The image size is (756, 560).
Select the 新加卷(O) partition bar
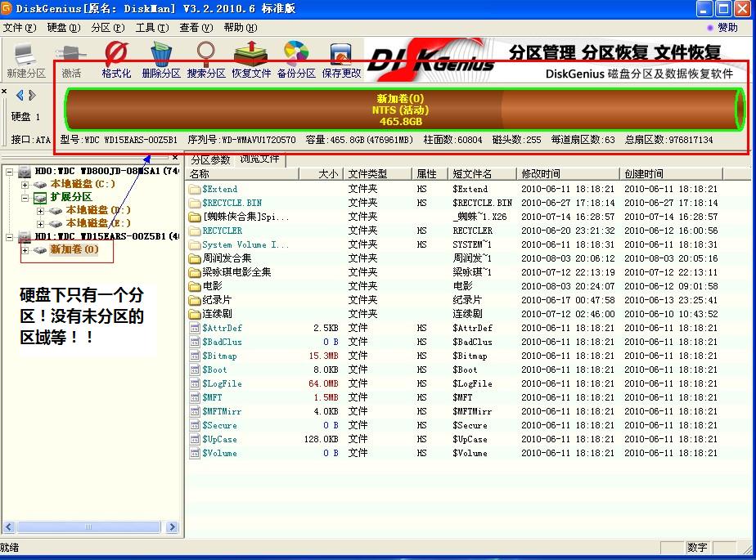[x=404, y=110]
